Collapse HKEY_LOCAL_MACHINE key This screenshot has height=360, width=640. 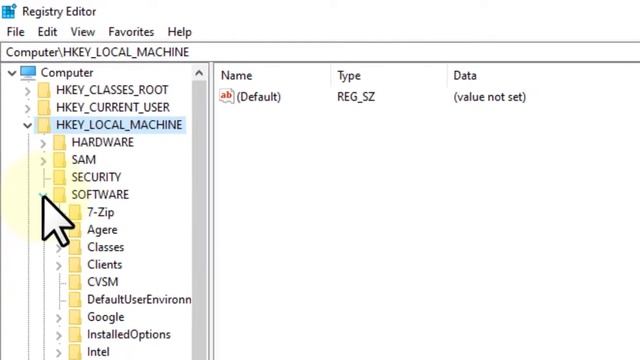pyautogui.click(x=27, y=125)
